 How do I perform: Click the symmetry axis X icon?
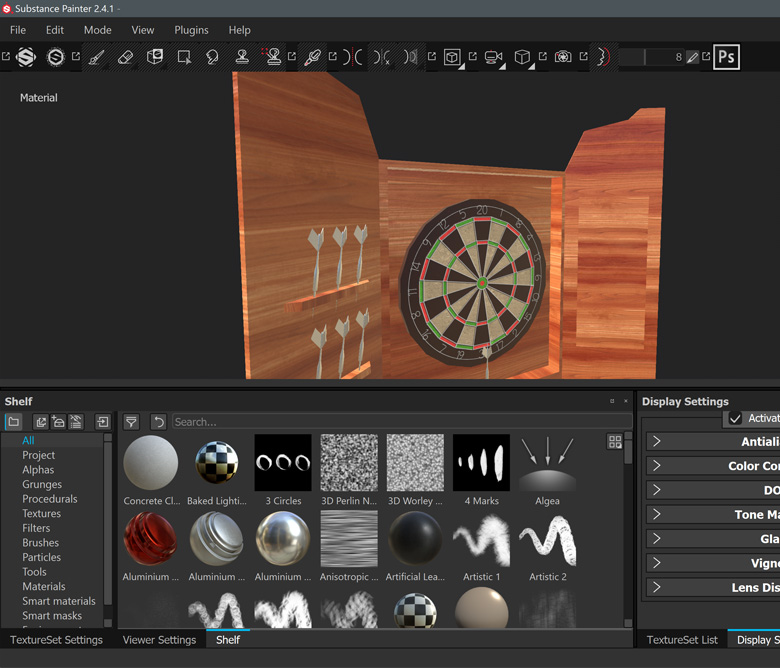[382, 57]
